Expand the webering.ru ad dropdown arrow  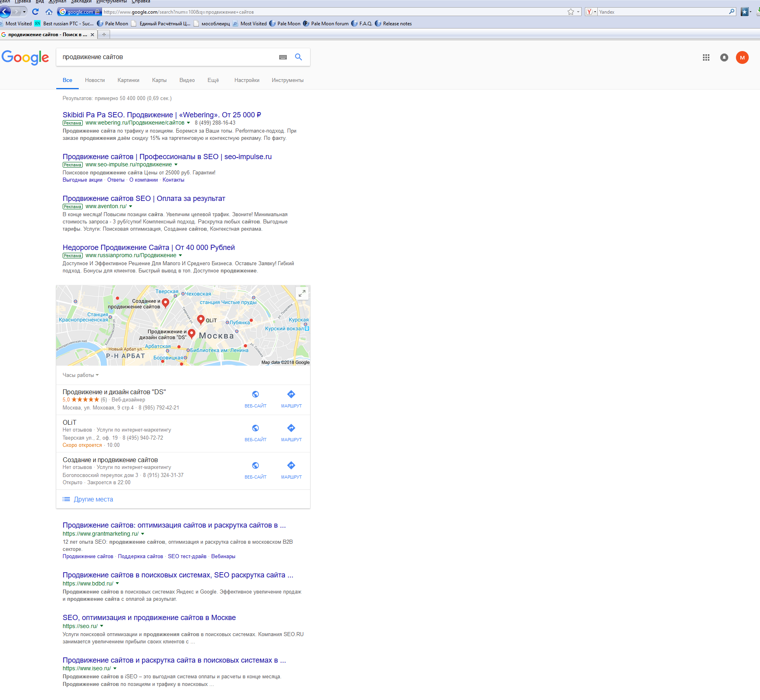[x=188, y=123]
